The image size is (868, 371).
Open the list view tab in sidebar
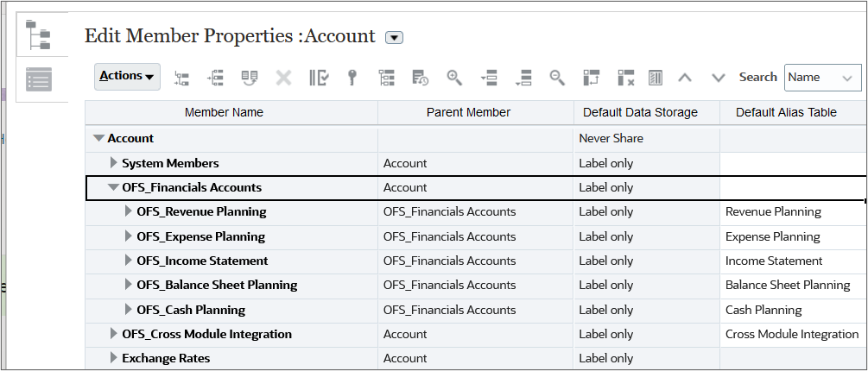39,79
